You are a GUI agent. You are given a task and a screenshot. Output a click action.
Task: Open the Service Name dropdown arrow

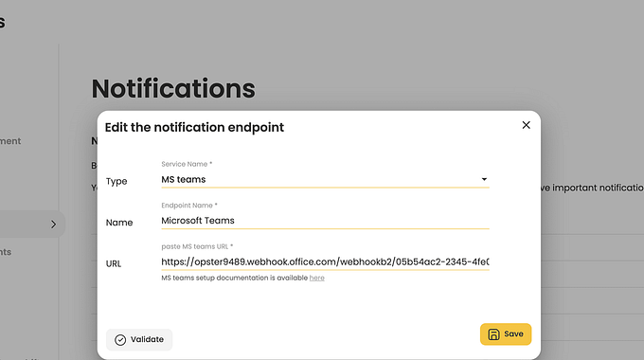tap(484, 179)
